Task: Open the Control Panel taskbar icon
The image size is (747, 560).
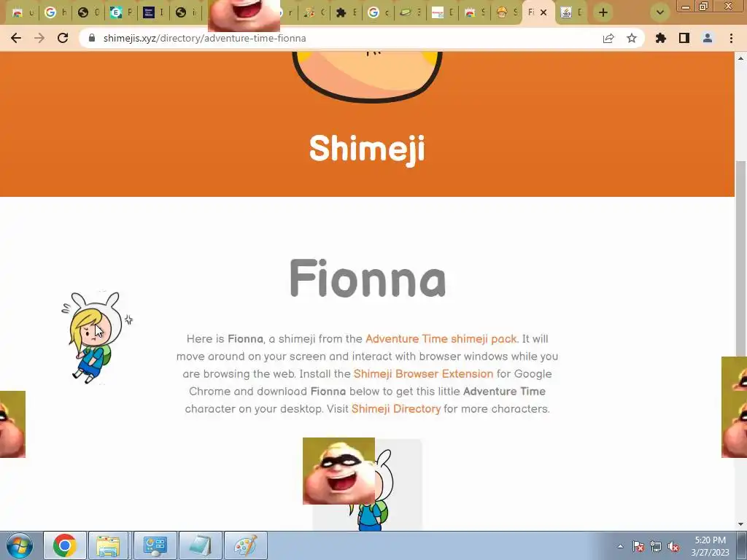Action: pyautogui.click(x=155, y=545)
